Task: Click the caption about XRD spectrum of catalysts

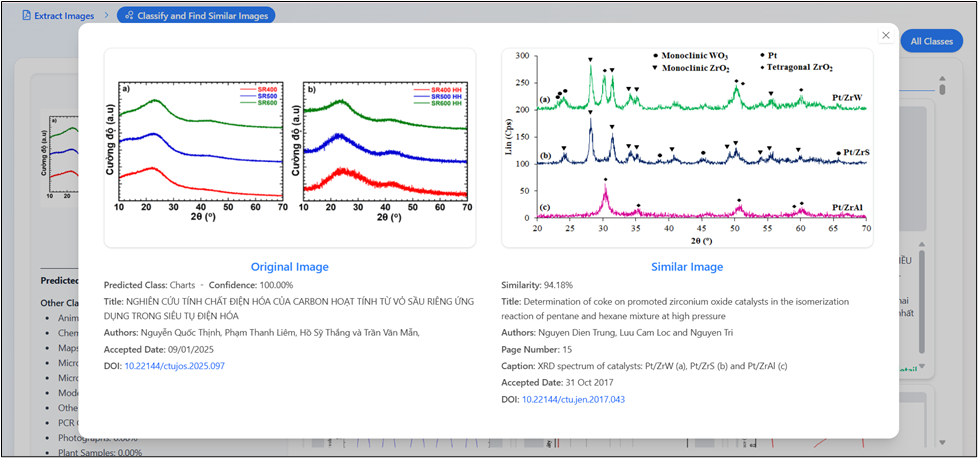Action: [644, 366]
